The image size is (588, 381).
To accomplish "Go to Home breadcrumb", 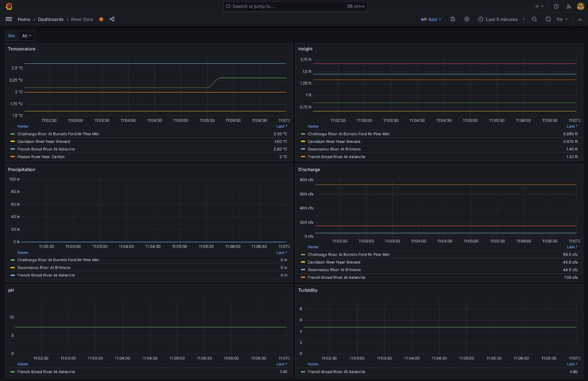I will click(24, 19).
